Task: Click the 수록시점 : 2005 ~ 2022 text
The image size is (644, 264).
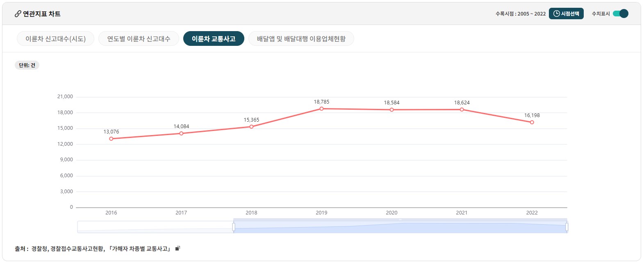Action: click(521, 14)
